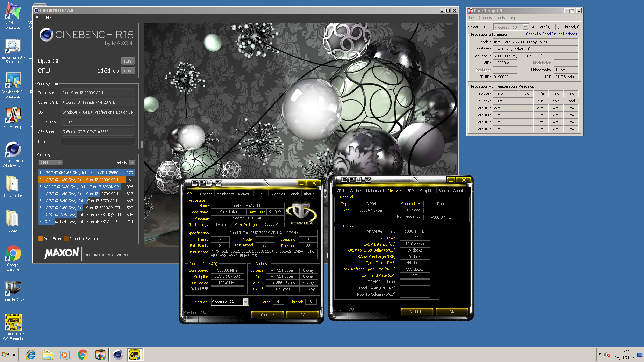Open Bench tab in left CPU-Z
Viewport: 644px width, 362px height.
coord(294,194)
